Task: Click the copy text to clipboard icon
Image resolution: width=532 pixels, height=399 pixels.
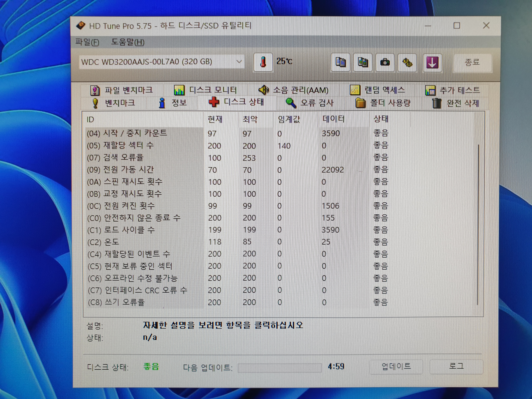Action: click(x=340, y=62)
